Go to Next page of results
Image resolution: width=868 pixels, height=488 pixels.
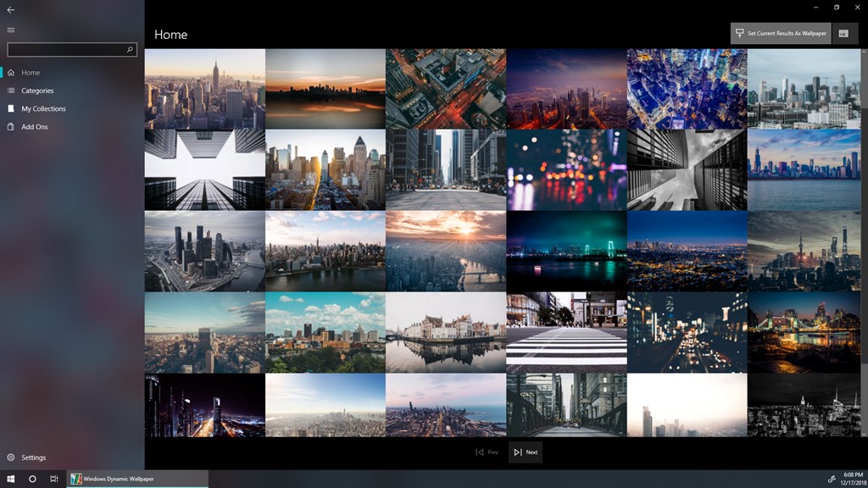pos(526,452)
